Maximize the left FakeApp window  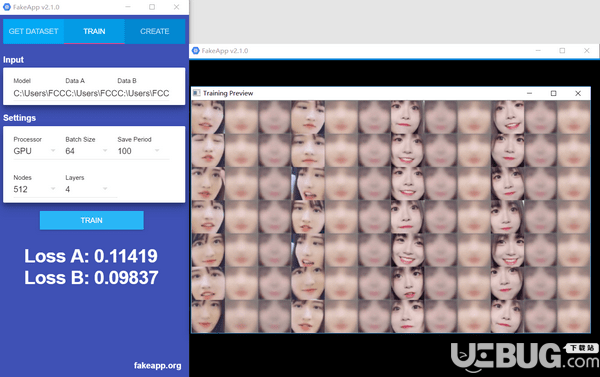(x=152, y=7)
